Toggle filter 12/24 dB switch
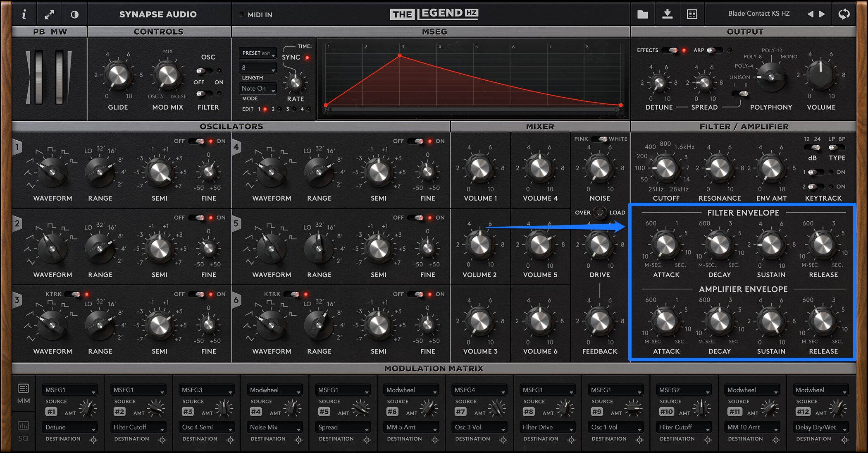 coord(812,147)
